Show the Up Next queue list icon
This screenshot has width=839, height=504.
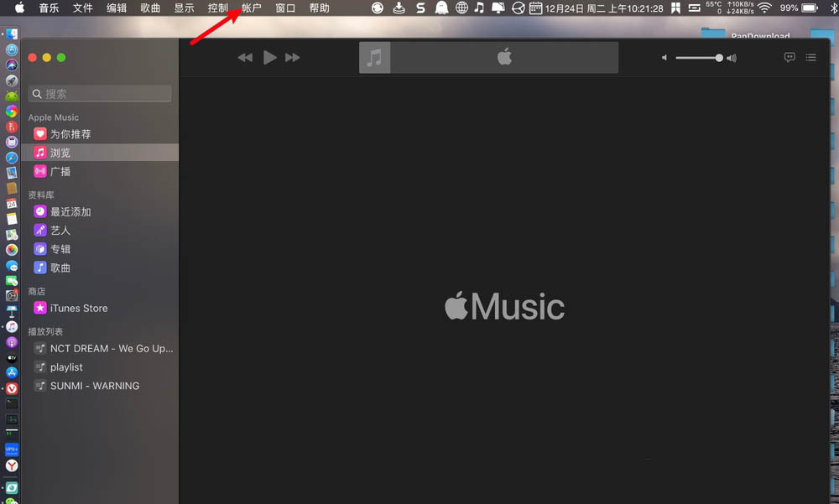(811, 57)
